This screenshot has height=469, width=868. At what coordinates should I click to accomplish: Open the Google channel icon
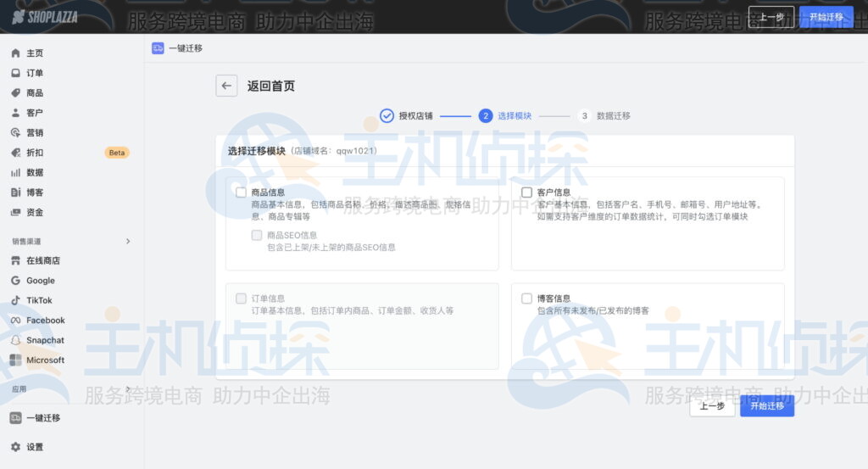pyautogui.click(x=15, y=281)
